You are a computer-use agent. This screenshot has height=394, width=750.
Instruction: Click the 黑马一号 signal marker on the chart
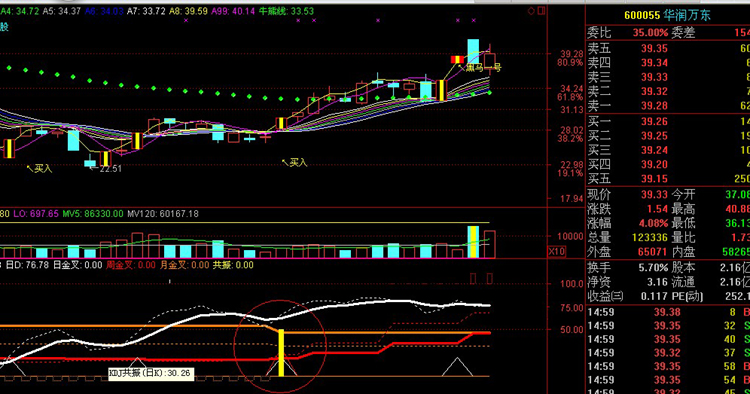[x=480, y=68]
